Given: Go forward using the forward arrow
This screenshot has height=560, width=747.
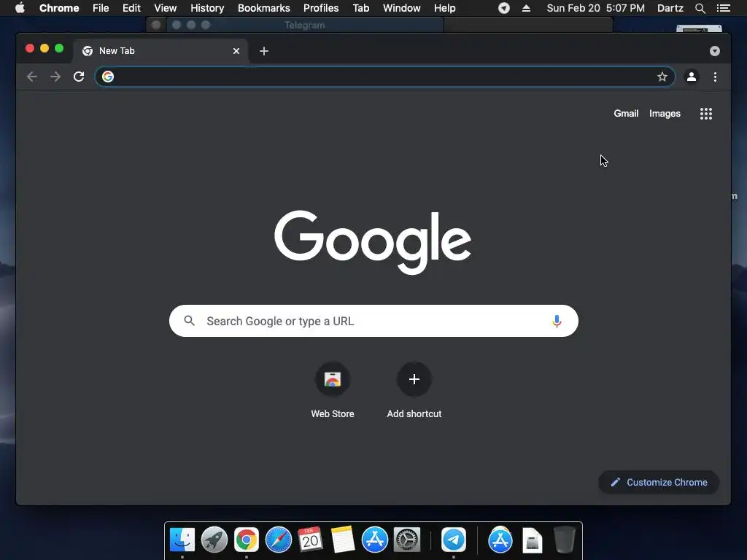Looking at the screenshot, I should 55,77.
